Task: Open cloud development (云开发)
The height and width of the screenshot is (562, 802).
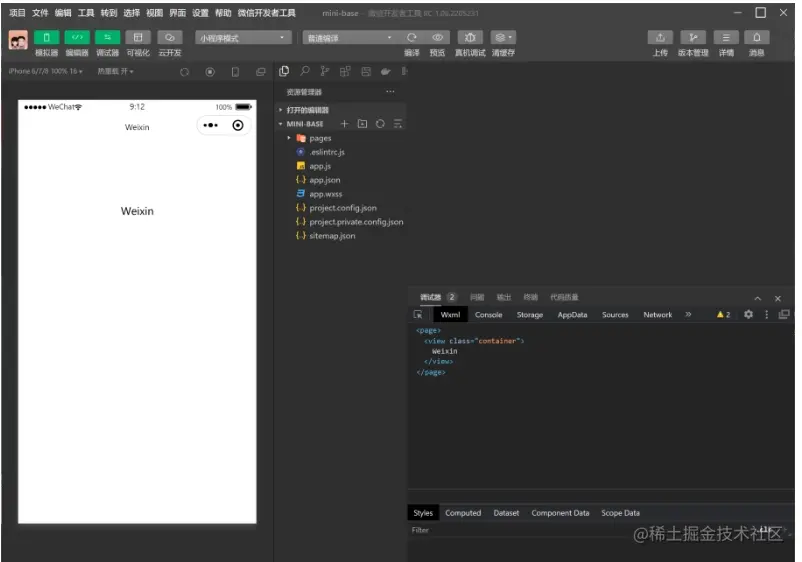Action: pyautogui.click(x=170, y=37)
